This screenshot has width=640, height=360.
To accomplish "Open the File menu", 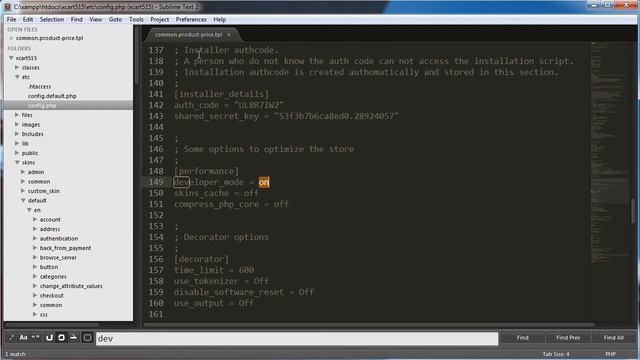I will click(x=11, y=19).
